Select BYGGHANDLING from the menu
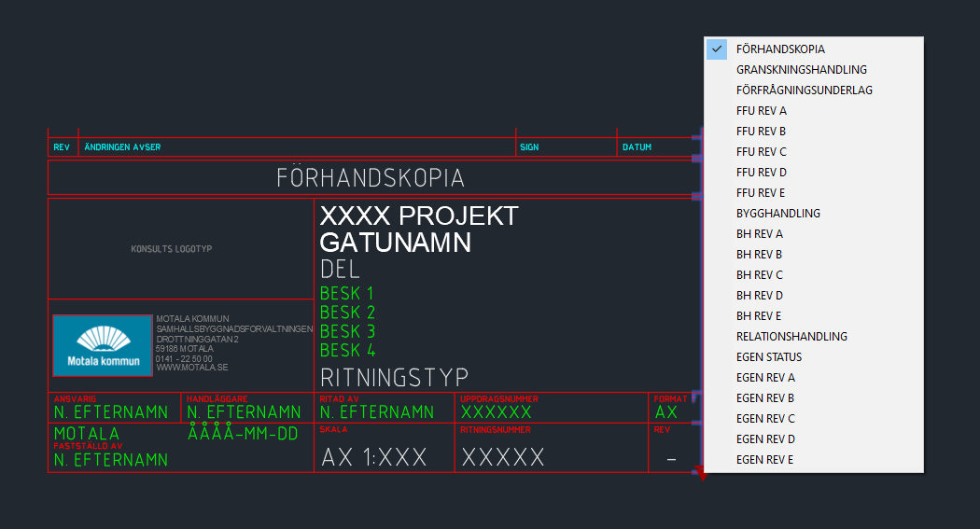Screen dimensions: 980x529 tap(777, 214)
